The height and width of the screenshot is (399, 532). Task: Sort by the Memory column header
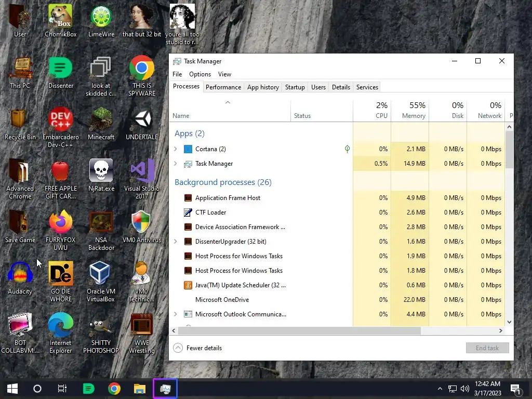[x=410, y=111]
